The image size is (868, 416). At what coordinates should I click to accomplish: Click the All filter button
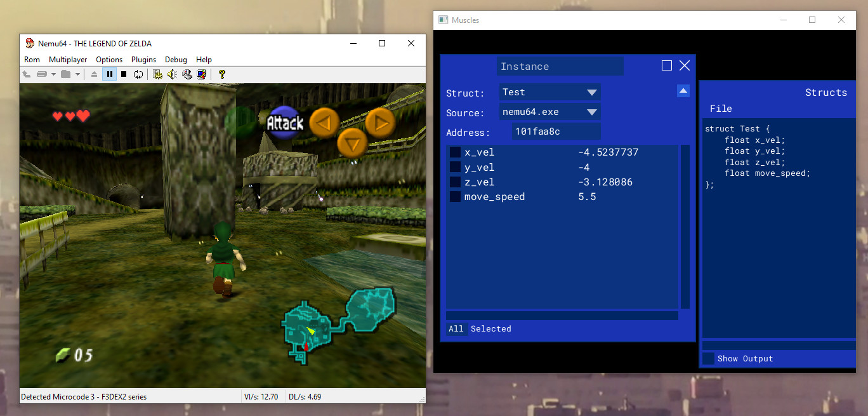point(456,328)
